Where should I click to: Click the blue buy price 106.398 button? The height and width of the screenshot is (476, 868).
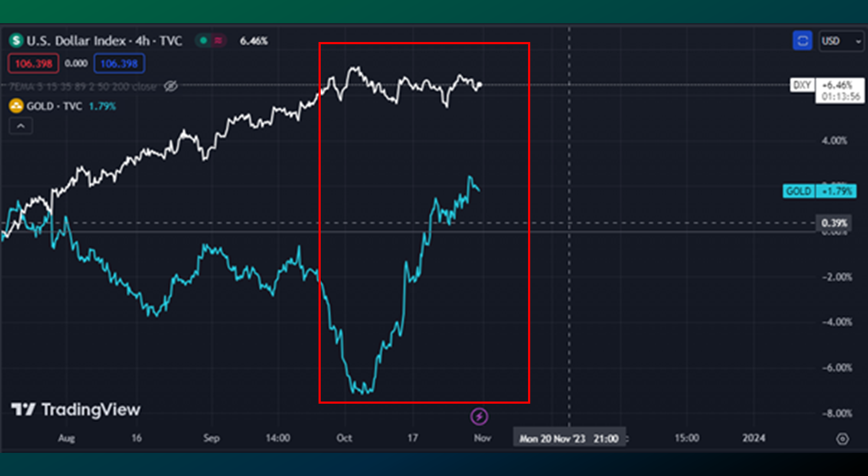119,64
